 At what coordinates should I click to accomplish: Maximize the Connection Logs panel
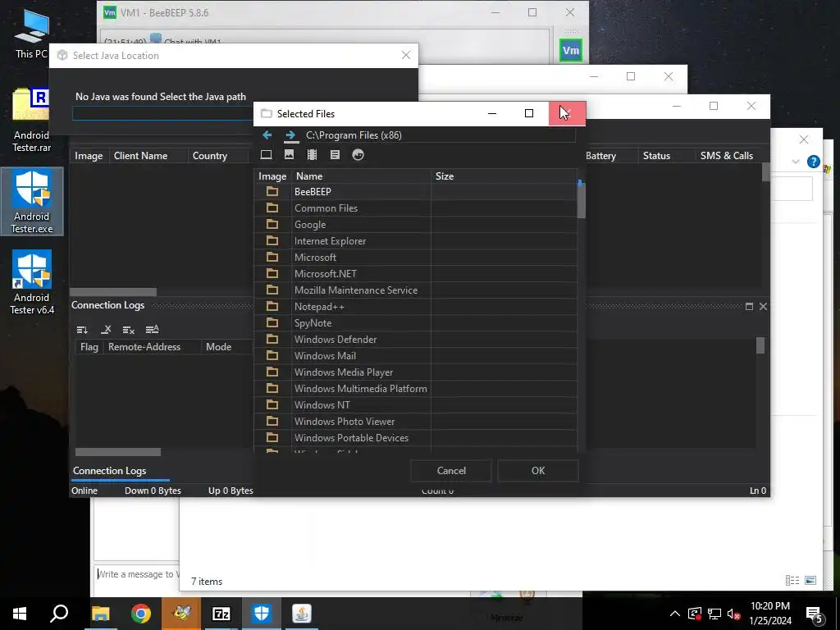[x=749, y=307]
